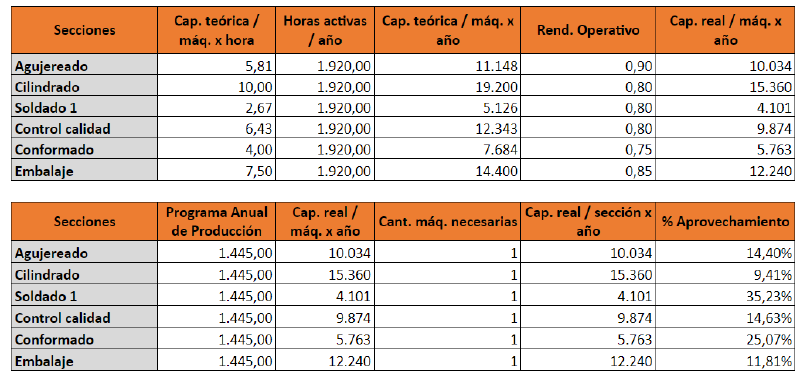Click the Horas activas / año header cell
This screenshot has height=377, width=800.
324,31
